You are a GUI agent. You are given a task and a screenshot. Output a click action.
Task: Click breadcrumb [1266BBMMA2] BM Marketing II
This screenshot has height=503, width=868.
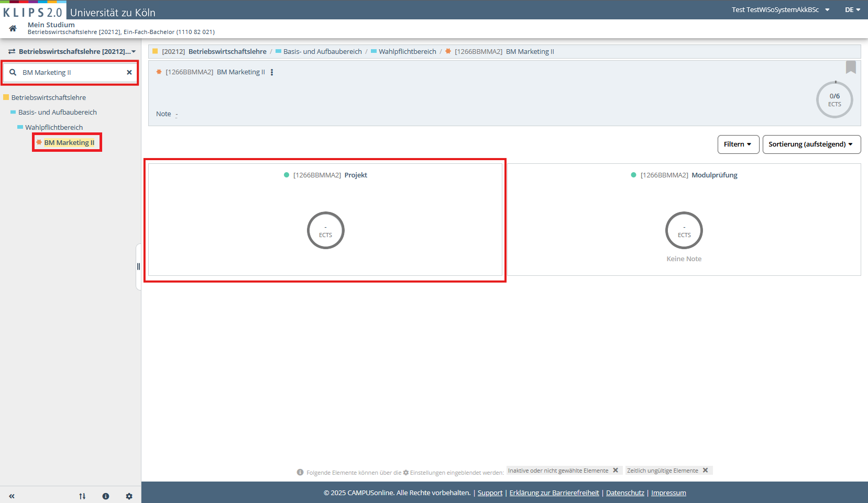(504, 51)
